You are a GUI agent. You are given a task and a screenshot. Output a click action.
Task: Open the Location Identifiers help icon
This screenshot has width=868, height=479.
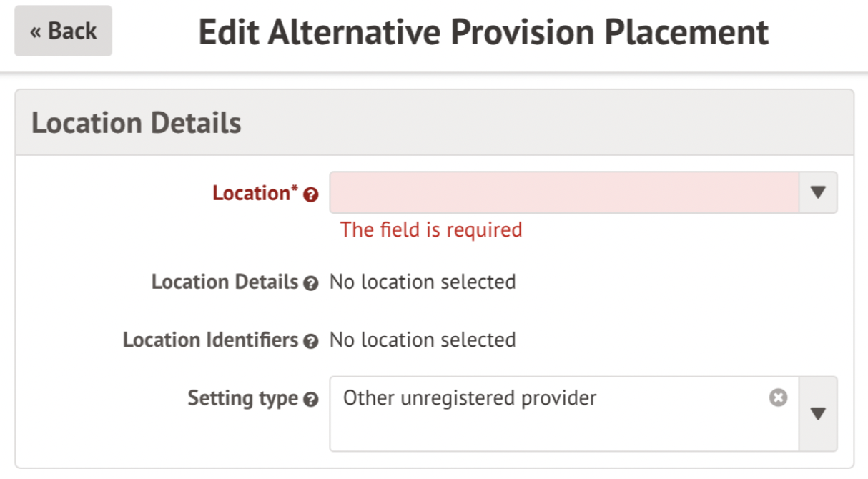coord(310,342)
